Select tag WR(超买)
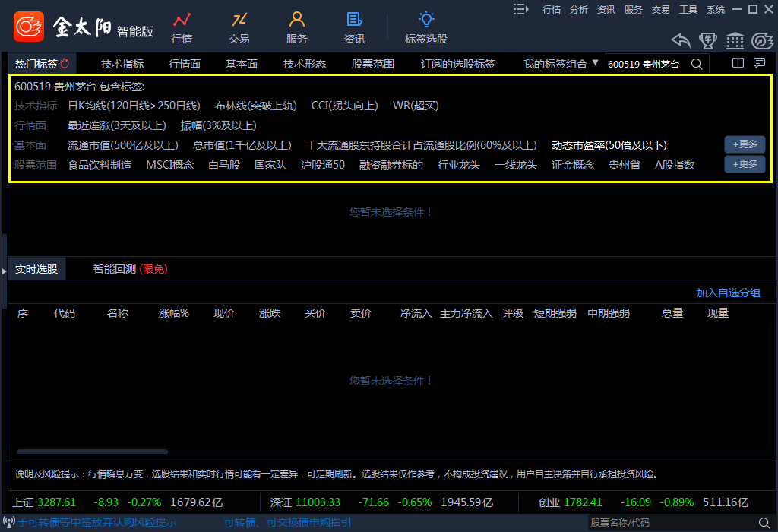Viewport: 778px width, 532px height. pos(416,106)
